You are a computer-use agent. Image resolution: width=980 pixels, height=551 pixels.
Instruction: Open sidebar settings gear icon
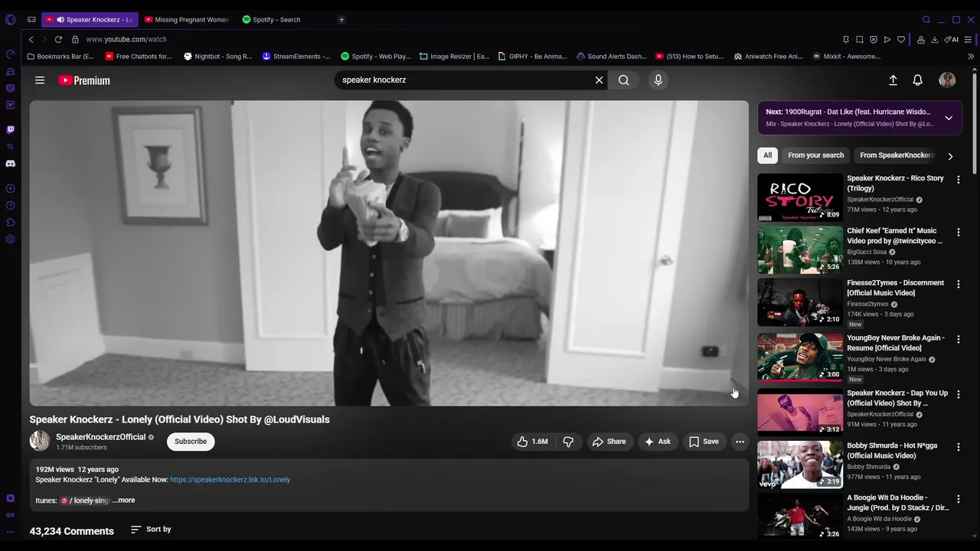point(10,240)
